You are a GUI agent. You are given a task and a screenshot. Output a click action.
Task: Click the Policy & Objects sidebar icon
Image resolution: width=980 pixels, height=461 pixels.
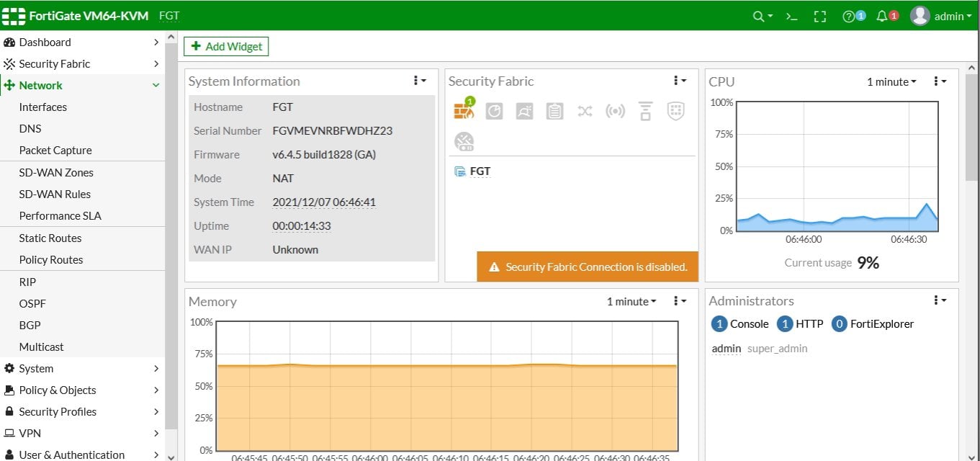[x=9, y=390]
